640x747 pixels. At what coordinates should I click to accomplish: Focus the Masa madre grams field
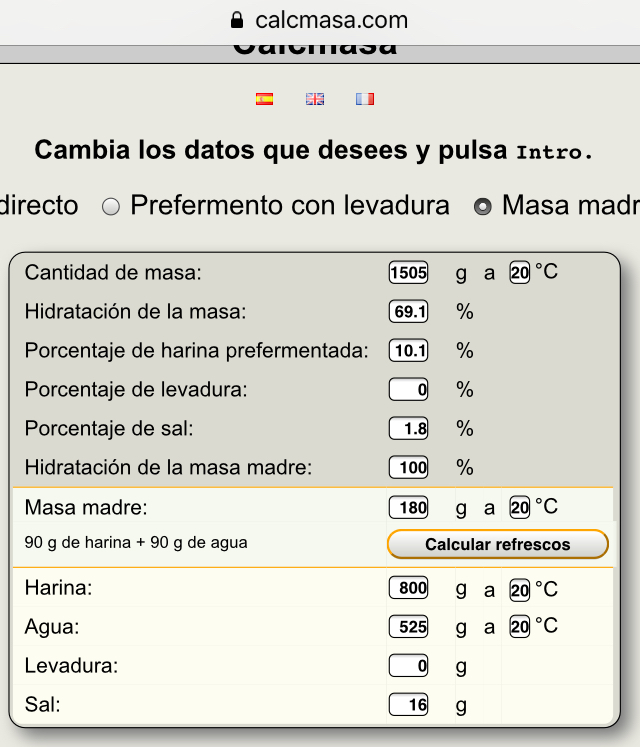[408, 507]
